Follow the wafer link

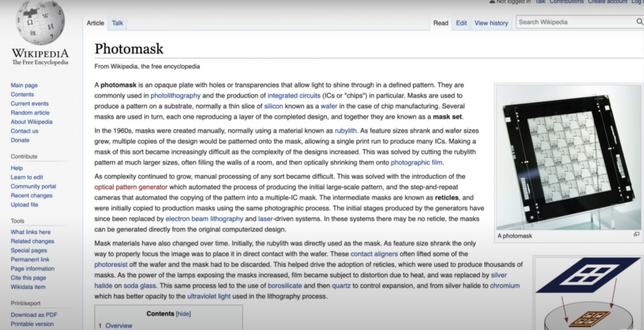(329, 106)
